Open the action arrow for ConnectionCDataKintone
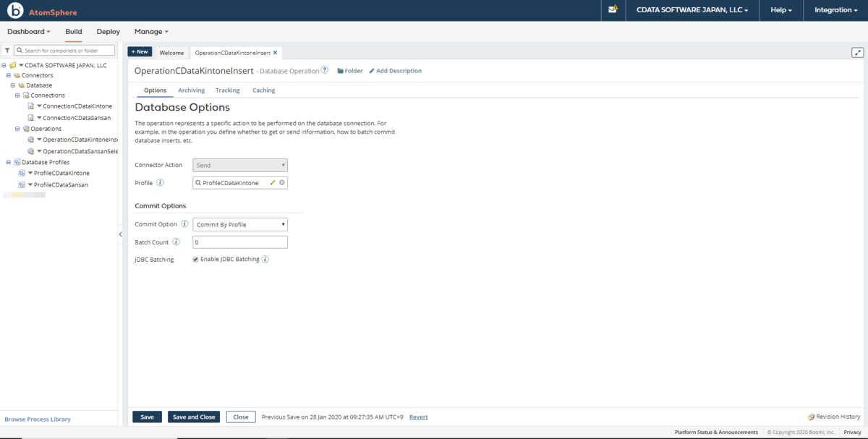The height and width of the screenshot is (439, 868). click(x=39, y=106)
